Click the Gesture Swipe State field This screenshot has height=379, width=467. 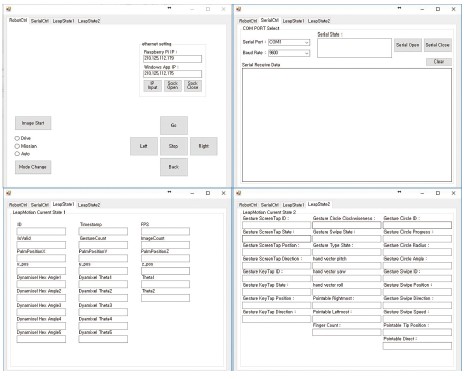tap(347, 239)
